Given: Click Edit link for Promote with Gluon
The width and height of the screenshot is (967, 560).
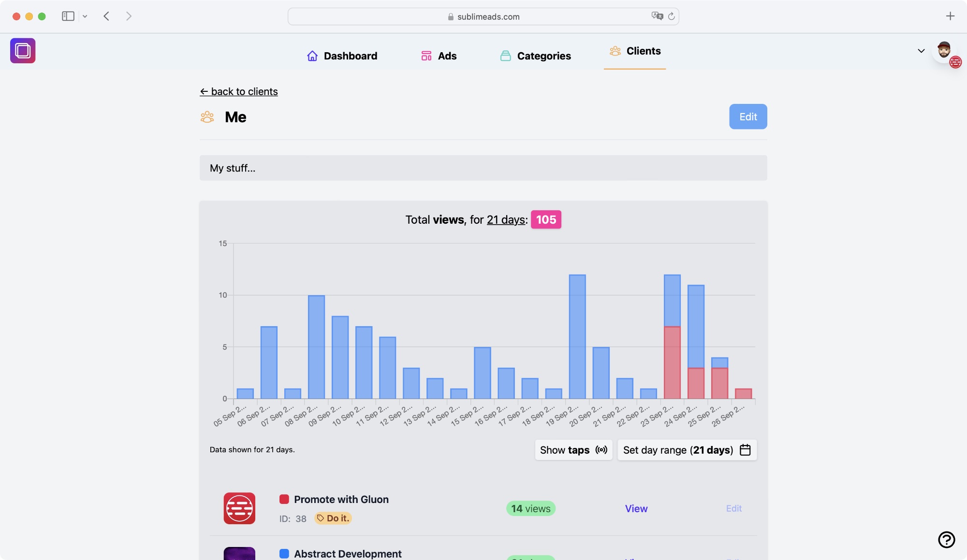Looking at the screenshot, I should tap(734, 508).
